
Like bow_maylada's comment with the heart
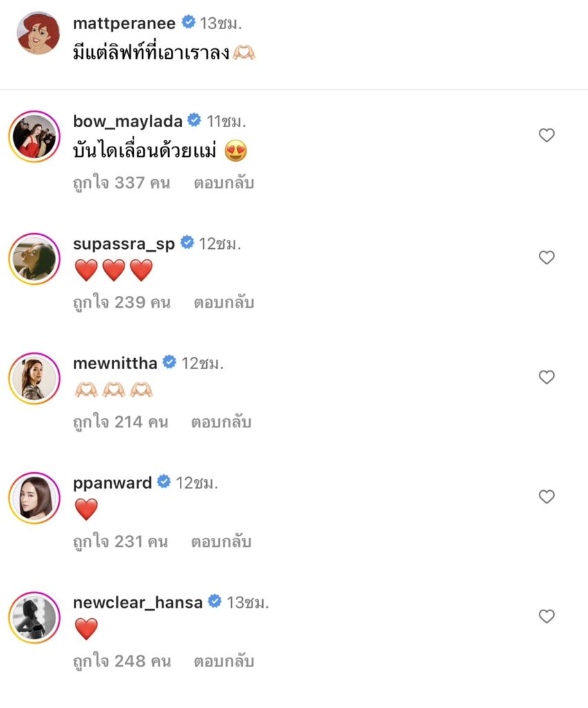546,136
